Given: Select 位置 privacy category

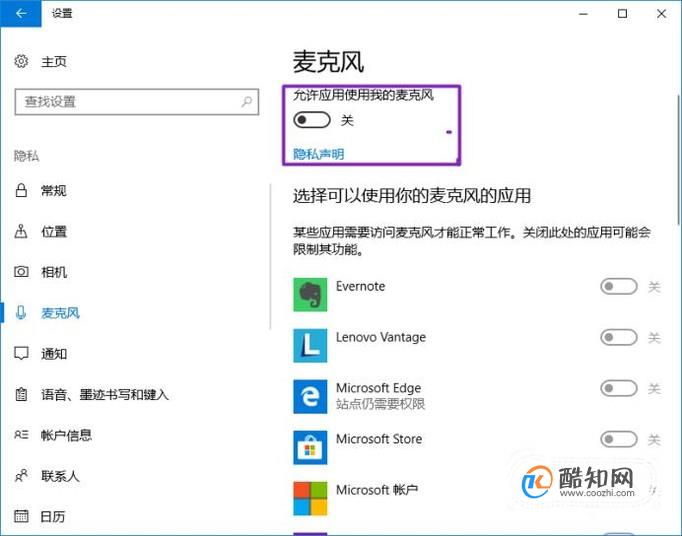Looking at the screenshot, I should click(x=54, y=231).
